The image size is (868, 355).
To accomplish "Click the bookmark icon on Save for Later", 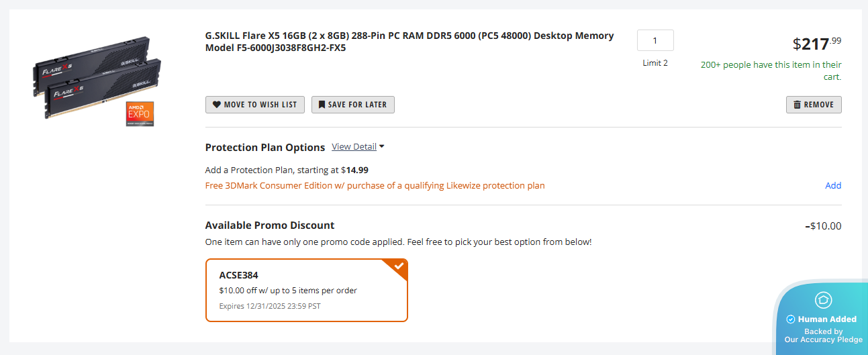I will tap(322, 105).
